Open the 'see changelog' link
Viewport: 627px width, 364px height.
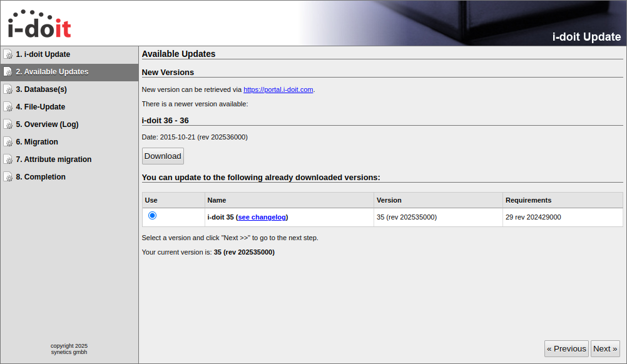click(262, 218)
